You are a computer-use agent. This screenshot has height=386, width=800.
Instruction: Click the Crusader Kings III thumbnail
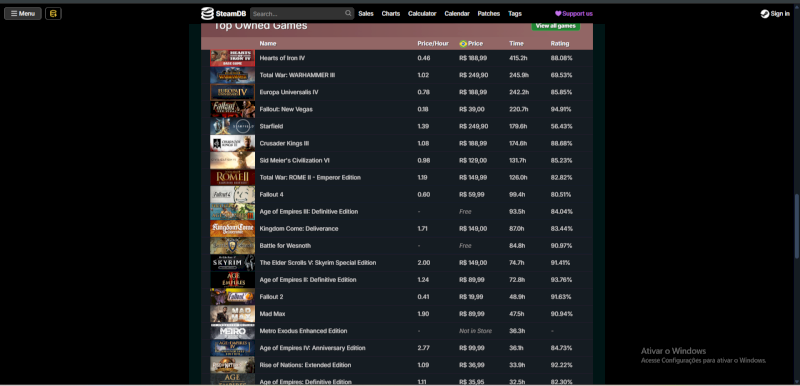(x=233, y=143)
